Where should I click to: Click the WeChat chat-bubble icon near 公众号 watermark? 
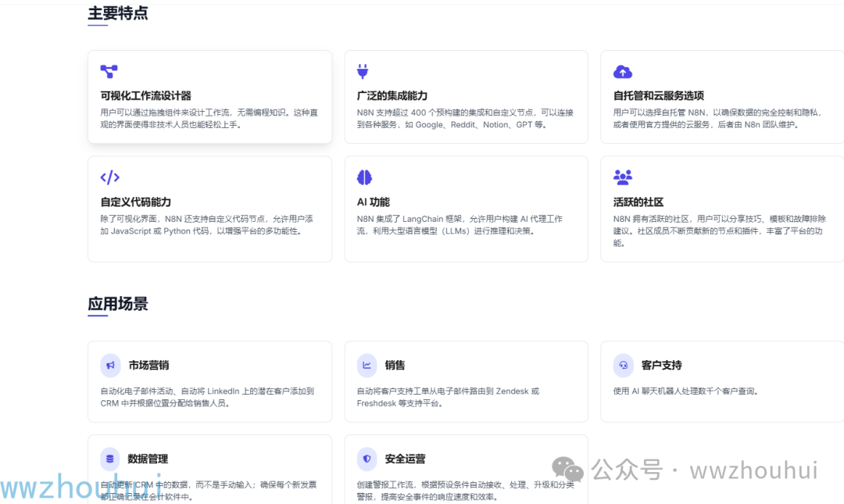coord(567,468)
